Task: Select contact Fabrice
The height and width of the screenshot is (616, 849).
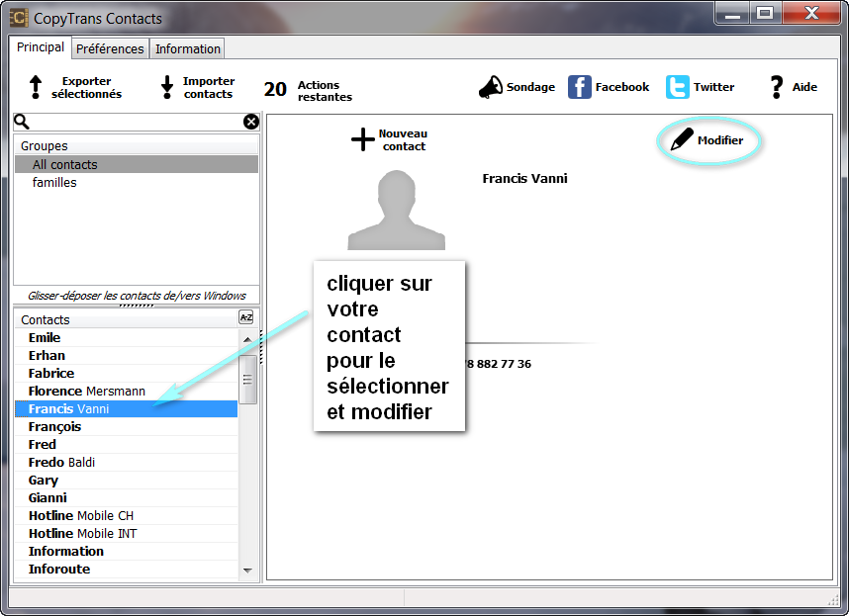Action: click(x=126, y=373)
